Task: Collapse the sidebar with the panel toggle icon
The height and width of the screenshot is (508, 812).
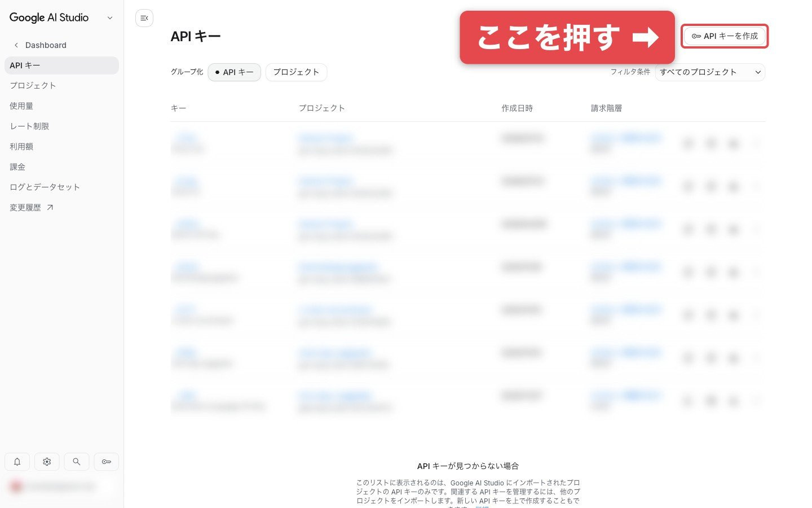Action: pos(144,18)
